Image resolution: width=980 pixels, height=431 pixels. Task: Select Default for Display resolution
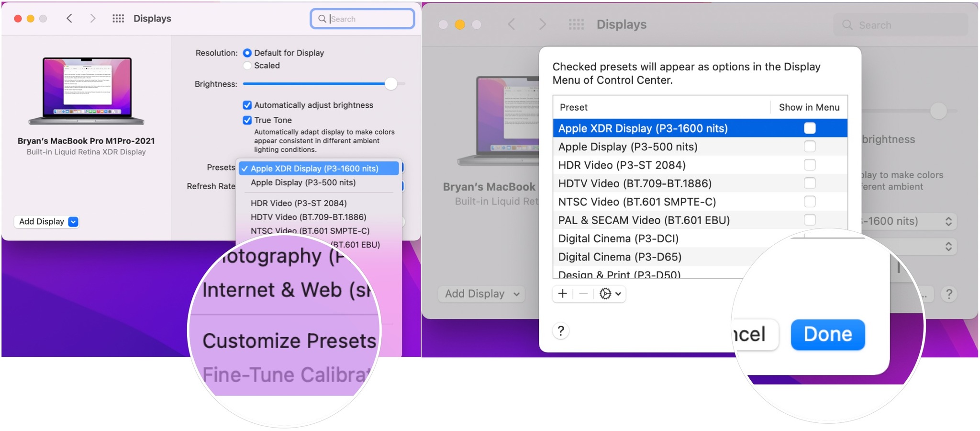point(247,53)
